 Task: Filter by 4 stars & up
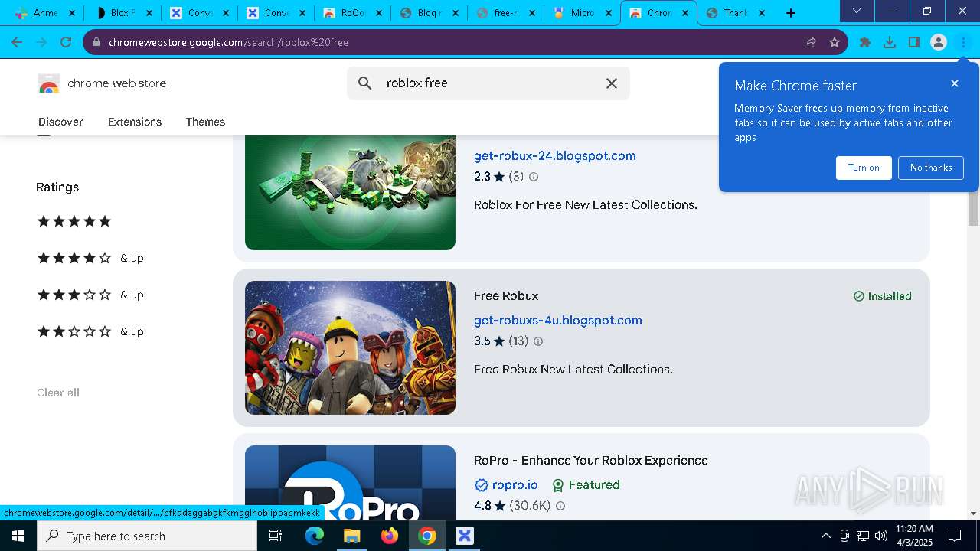point(90,258)
